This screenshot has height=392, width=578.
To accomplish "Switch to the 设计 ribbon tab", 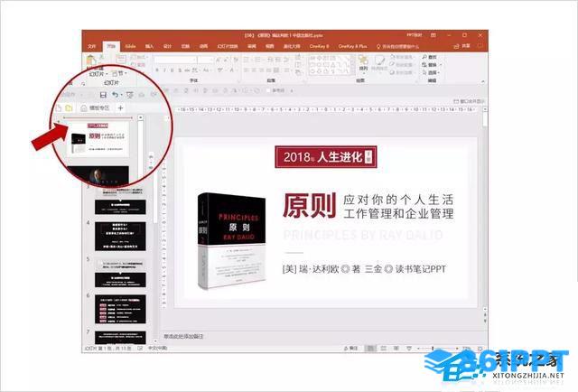I will click(167, 46).
